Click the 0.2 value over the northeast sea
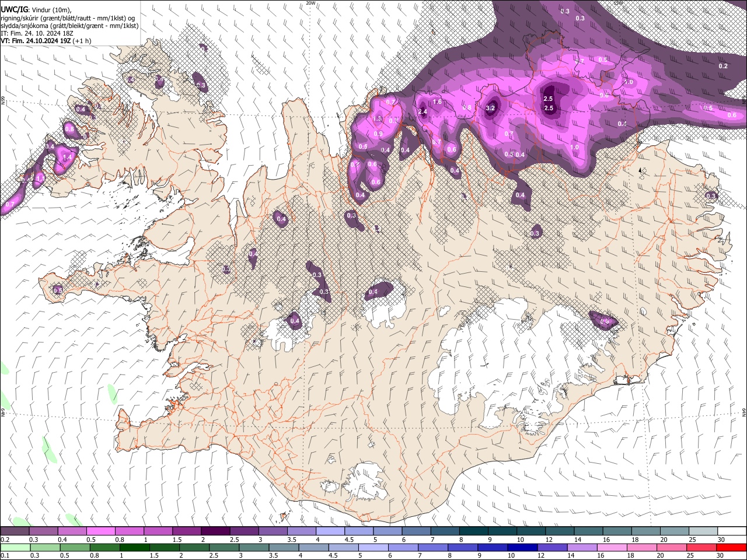Viewport: 747px width, 560px height. pos(723,66)
